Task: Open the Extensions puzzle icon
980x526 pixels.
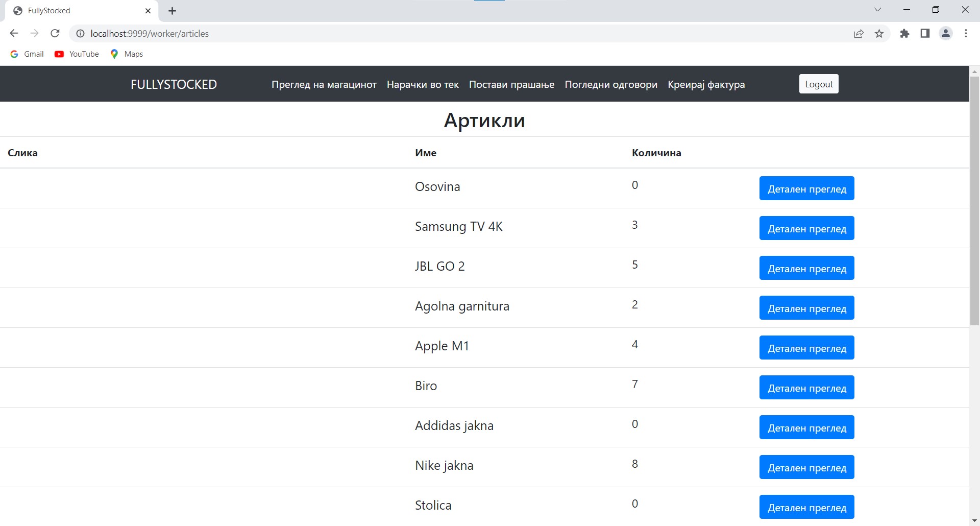Action: coord(904,34)
